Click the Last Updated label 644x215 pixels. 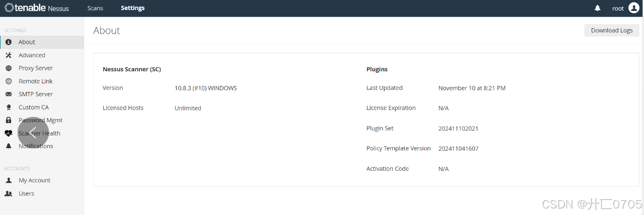[384, 88]
